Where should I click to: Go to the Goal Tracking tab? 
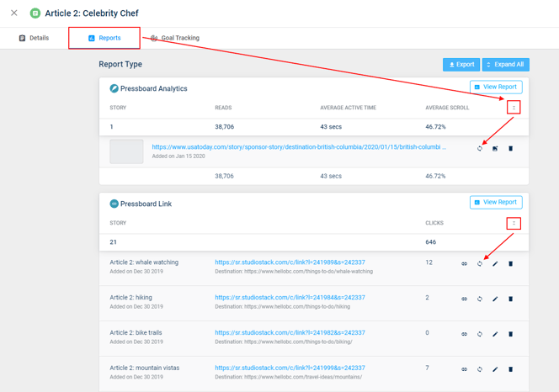pos(175,38)
